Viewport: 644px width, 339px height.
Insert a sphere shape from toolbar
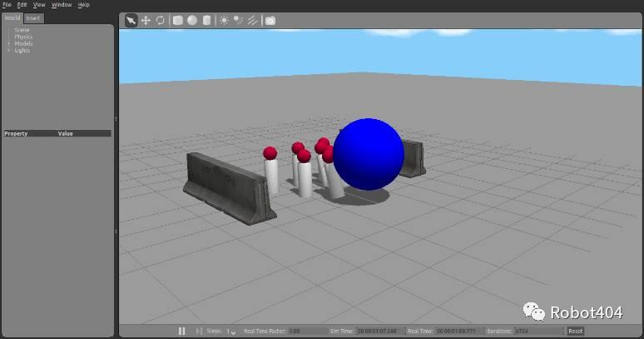point(192,21)
